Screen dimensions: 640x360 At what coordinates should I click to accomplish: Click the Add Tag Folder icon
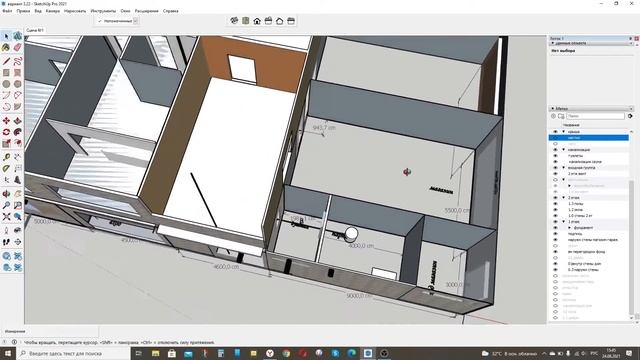561,116
